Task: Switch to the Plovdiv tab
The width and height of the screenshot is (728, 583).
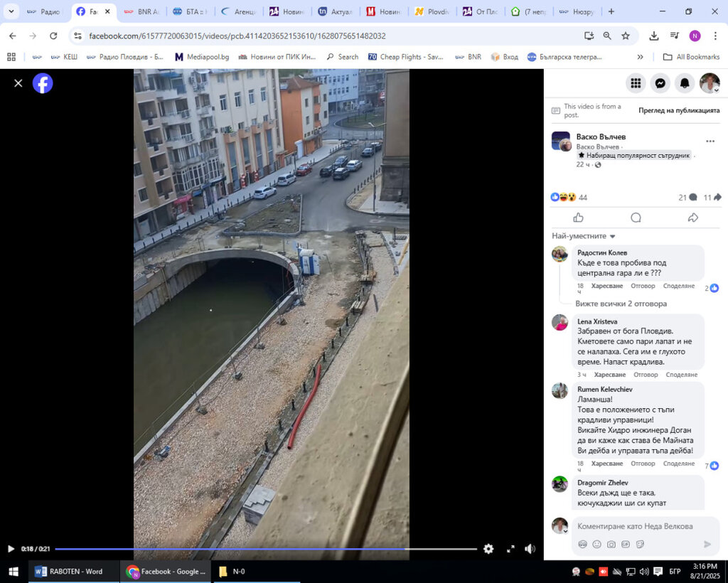Action: pos(432,11)
